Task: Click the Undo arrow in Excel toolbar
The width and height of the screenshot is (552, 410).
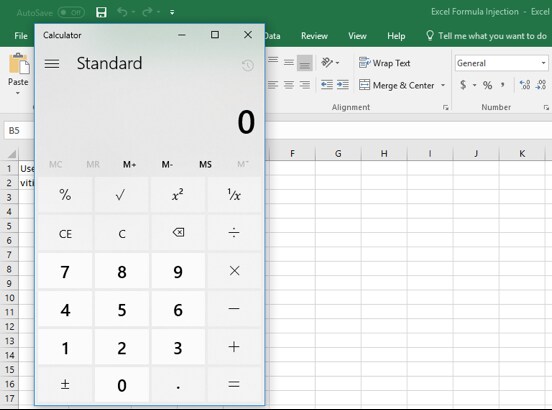Action: [x=122, y=12]
